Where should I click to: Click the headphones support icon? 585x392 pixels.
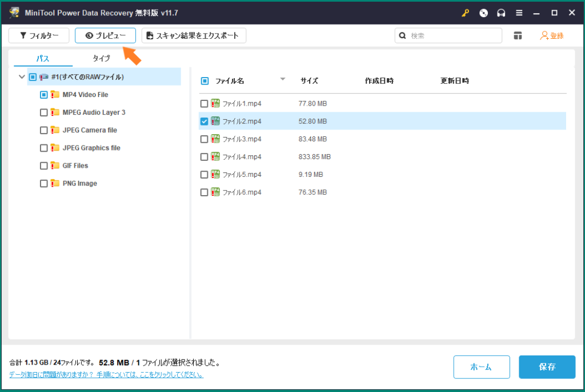501,12
